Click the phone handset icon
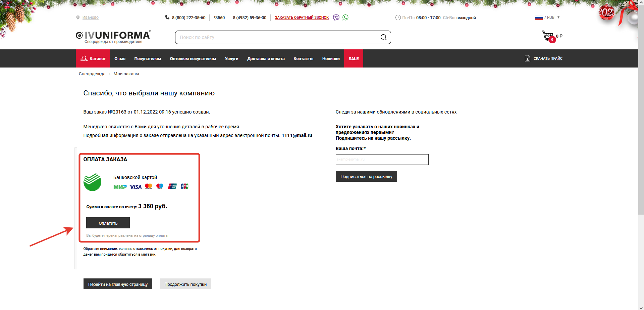644x310 pixels. click(x=167, y=17)
